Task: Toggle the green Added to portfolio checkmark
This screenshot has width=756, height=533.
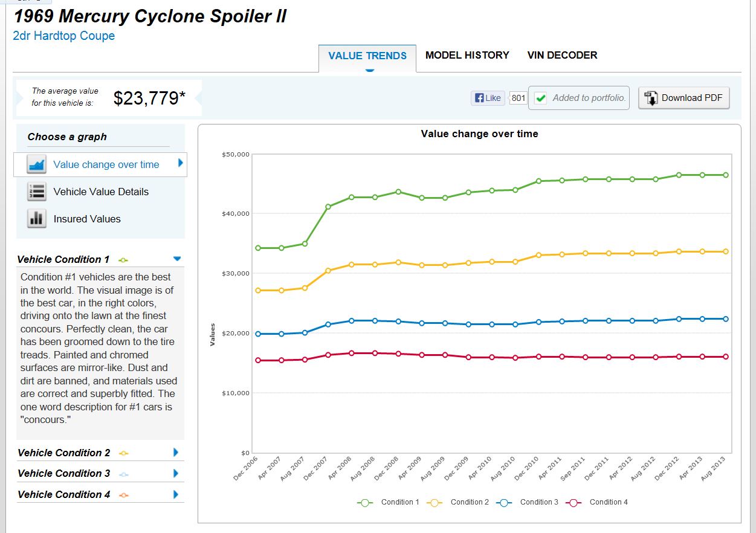Action: point(541,98)
